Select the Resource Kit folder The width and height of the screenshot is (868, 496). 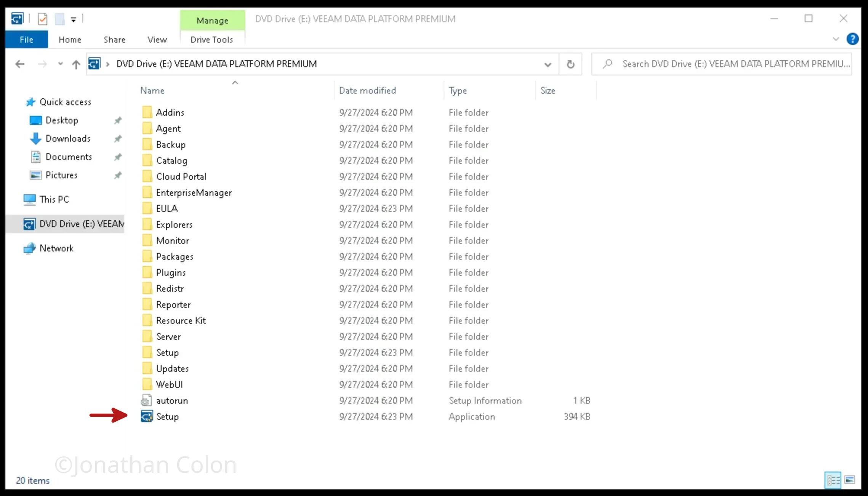coord(174,320)
